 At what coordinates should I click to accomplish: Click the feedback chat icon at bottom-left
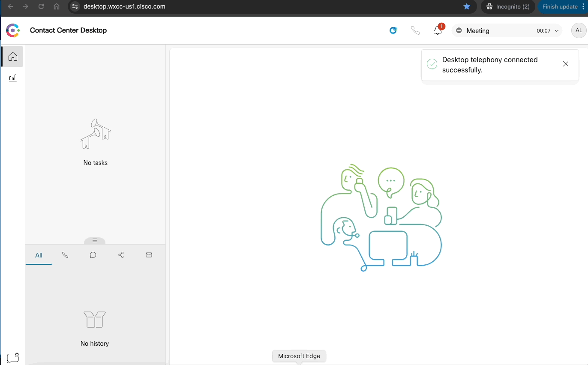pyautogui.click(x=13, y=358)
